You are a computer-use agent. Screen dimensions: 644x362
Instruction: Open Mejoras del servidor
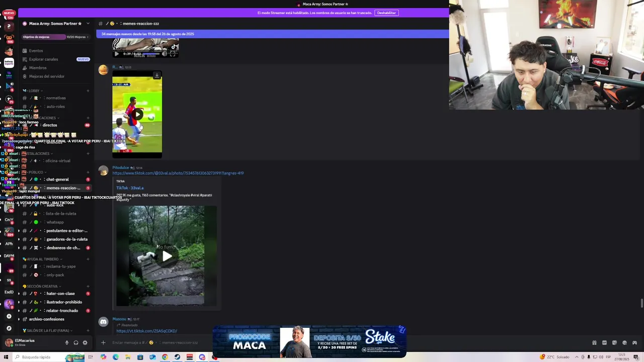coord(56,76)
